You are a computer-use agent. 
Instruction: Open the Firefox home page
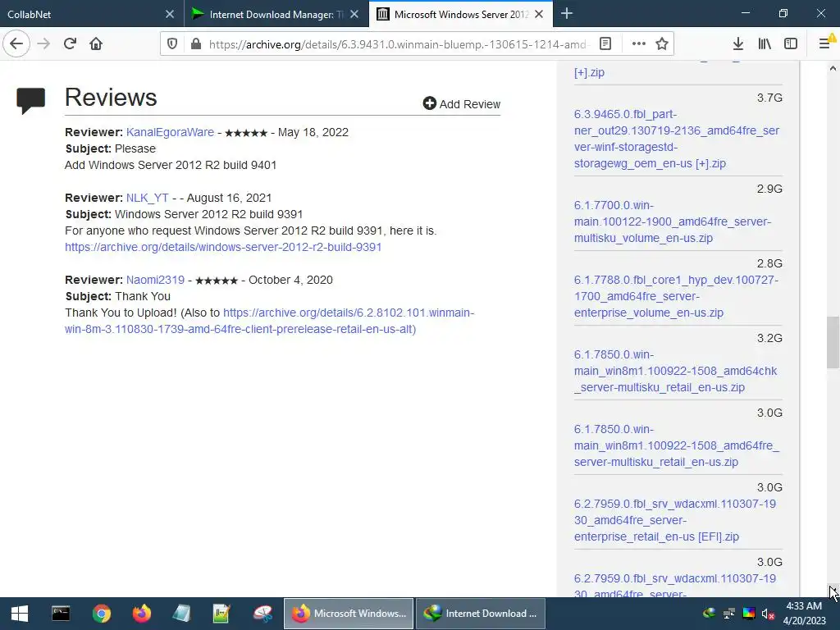96,43
